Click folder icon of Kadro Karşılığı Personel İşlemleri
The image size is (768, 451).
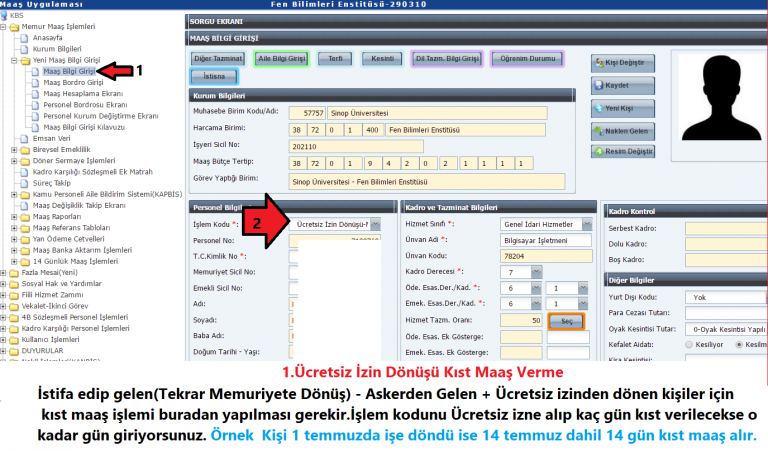tap(14, 329)
